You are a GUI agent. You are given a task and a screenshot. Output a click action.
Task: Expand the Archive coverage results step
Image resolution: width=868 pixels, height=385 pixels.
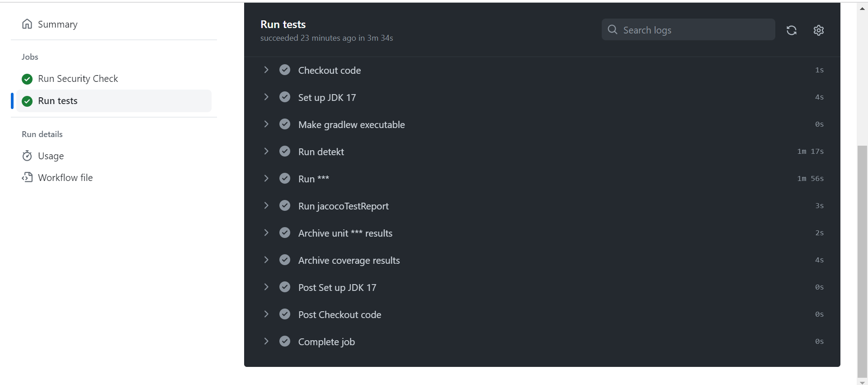pyautogui.click(x=266, y=260)
